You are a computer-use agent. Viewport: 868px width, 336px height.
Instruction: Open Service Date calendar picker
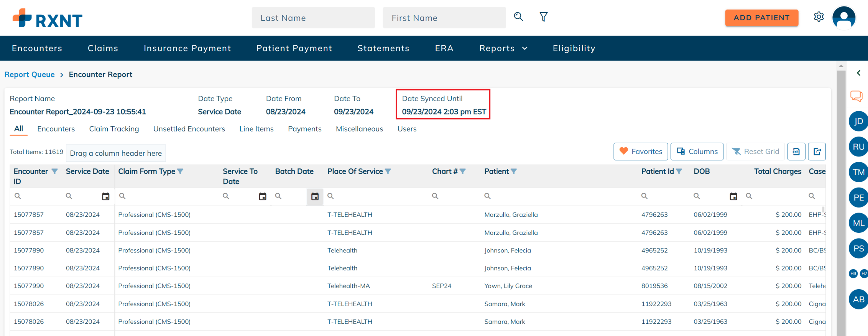tap(105, 196)
